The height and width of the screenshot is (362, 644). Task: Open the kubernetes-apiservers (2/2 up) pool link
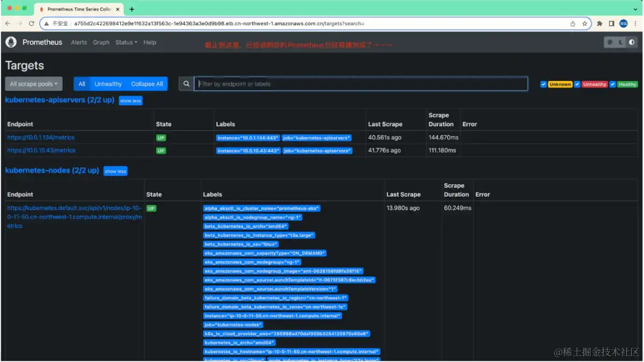[60, 100]
